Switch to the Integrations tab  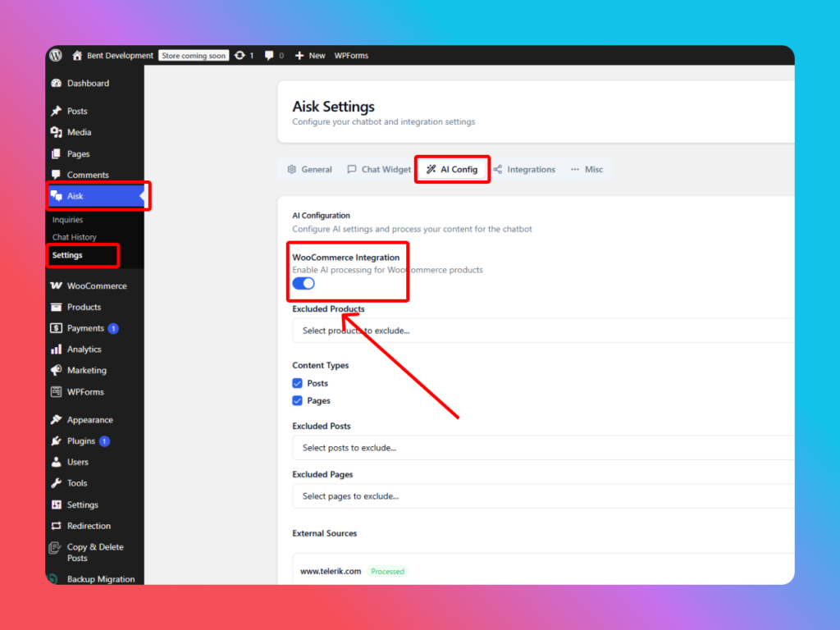tap(524, 170)
